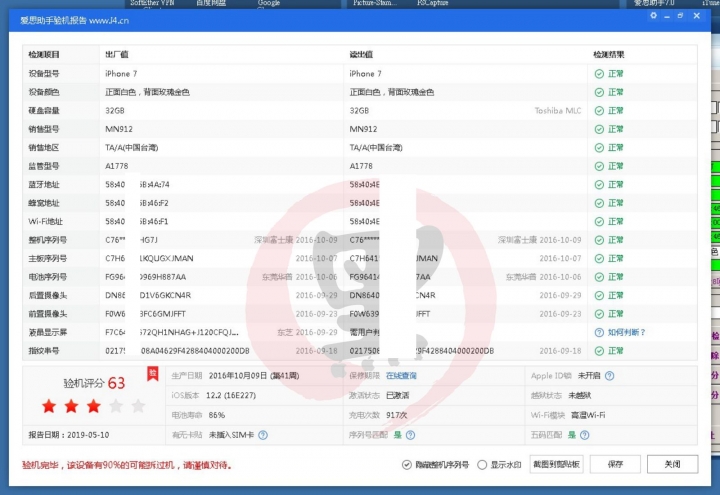Click 越狱状态 未越狱 value
Viewport: 720px width, 495px height.
[580, 395]
